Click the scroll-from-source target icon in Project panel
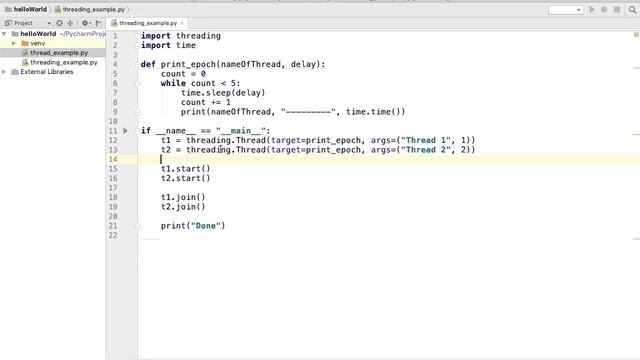Image resolution: width=640 pixels, height=360 pixels. pos(60,23)
